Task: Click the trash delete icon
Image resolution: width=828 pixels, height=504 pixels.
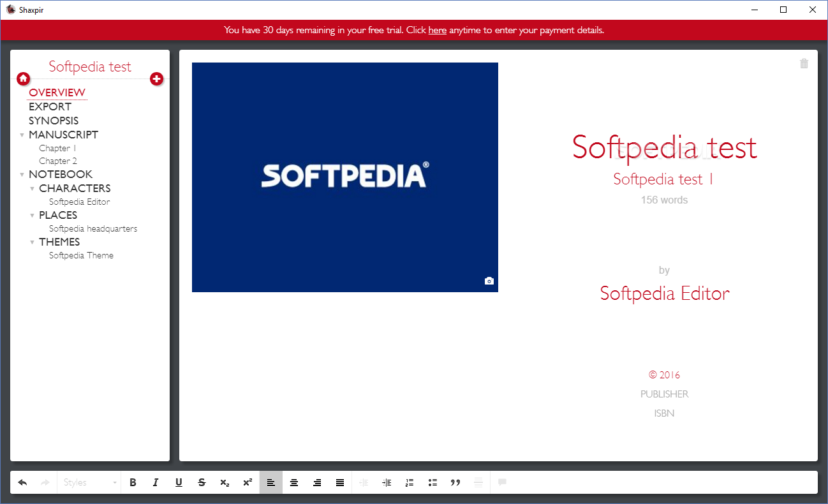Action: coord(804,63)
